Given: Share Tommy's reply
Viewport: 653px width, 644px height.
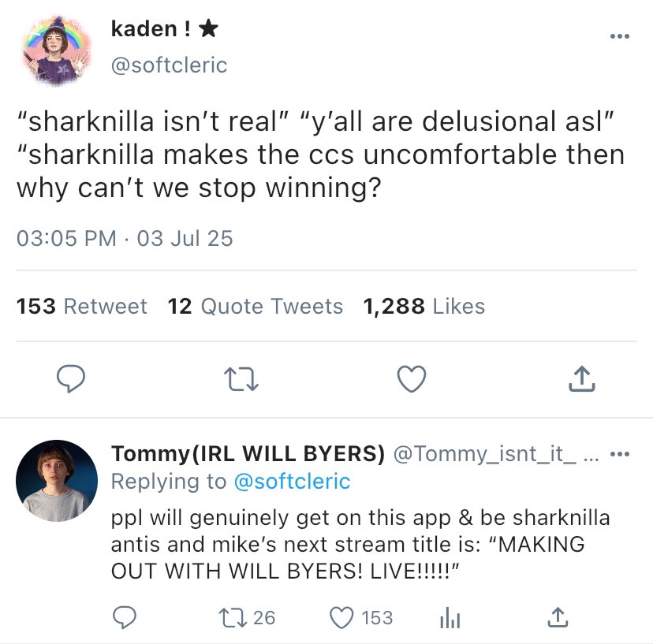Looking at the screenshot, I should point(557,619).
